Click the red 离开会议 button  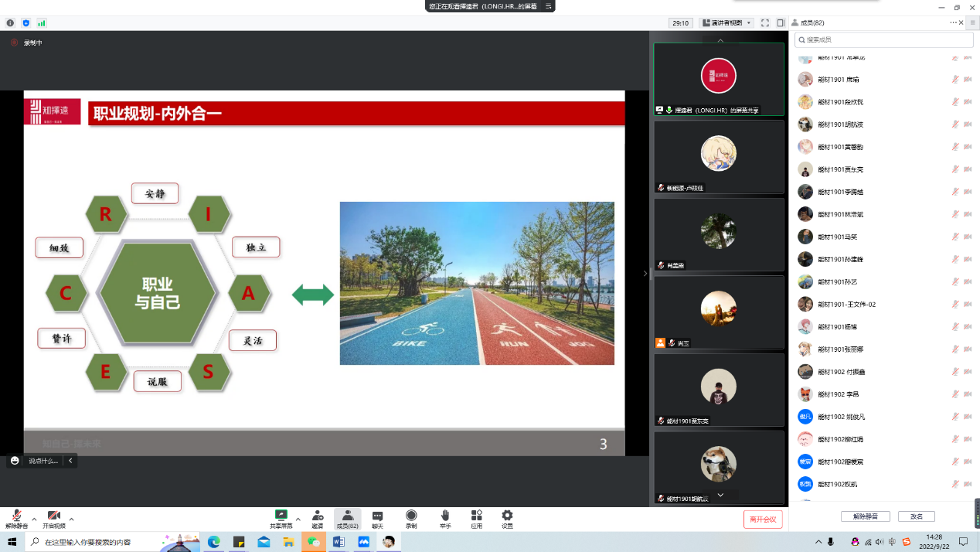point(763,519)
